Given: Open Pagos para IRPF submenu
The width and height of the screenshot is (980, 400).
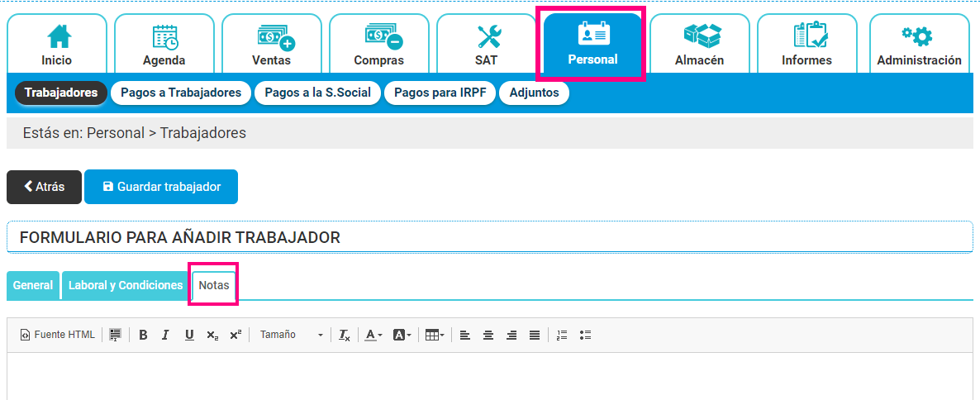Looking at the screenshot, I should (x=440, y=93).
